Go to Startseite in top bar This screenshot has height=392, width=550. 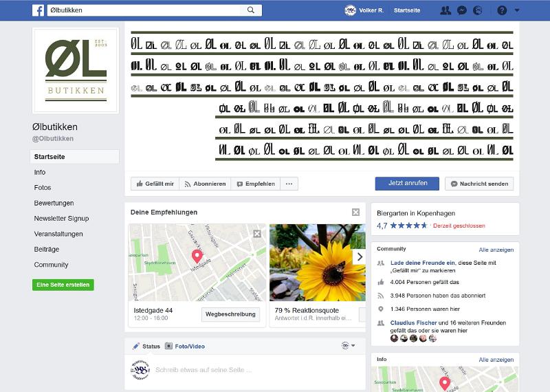[407, 10]
